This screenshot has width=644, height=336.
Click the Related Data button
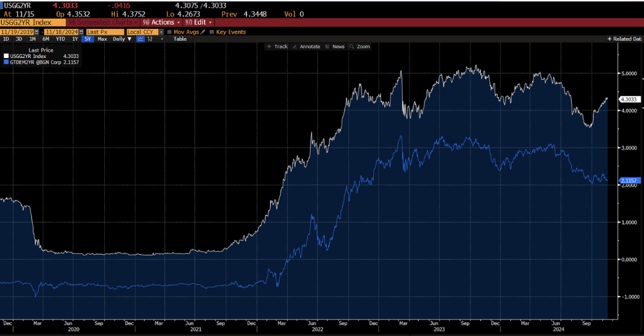[x=625, y=39]
